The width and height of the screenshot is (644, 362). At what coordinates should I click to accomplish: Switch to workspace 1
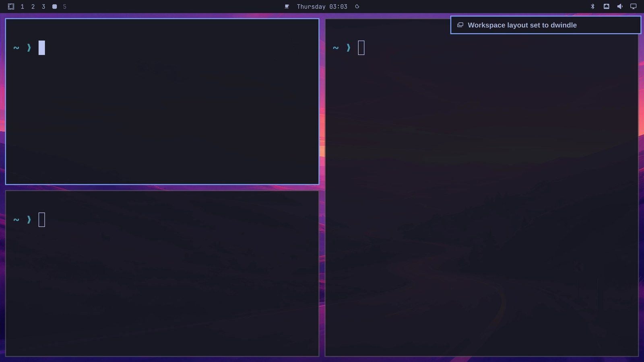(x=22, y=6)
